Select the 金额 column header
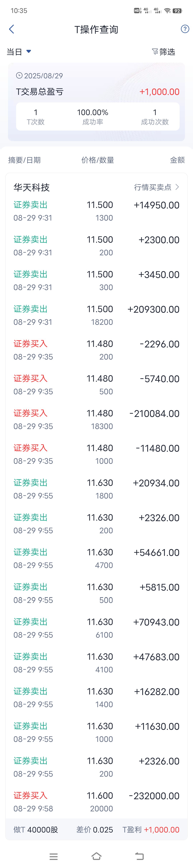The image size is (193, 868). [177, 160]
